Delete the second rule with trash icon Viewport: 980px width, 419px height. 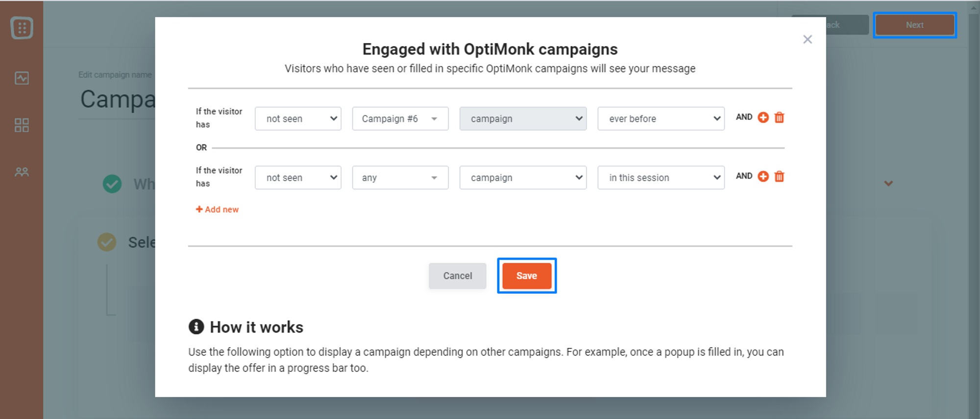tap(779, 176)
